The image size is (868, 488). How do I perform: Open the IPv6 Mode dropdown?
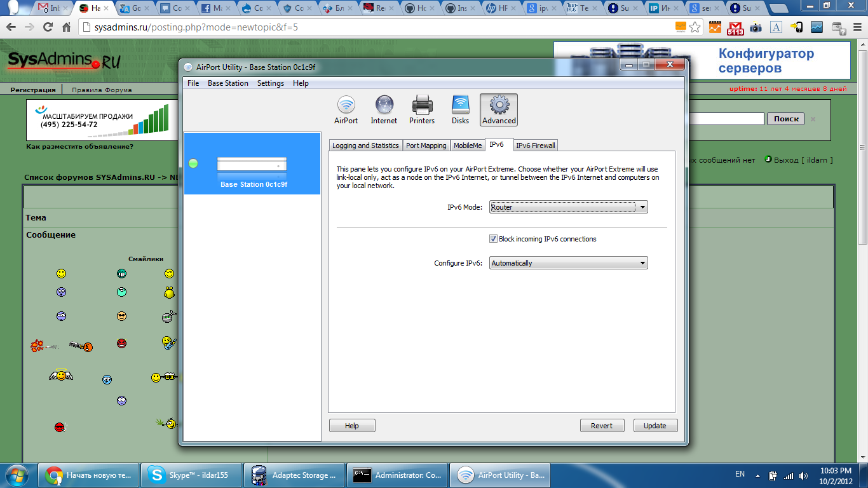pyautogui.click(x=569, y=207)
